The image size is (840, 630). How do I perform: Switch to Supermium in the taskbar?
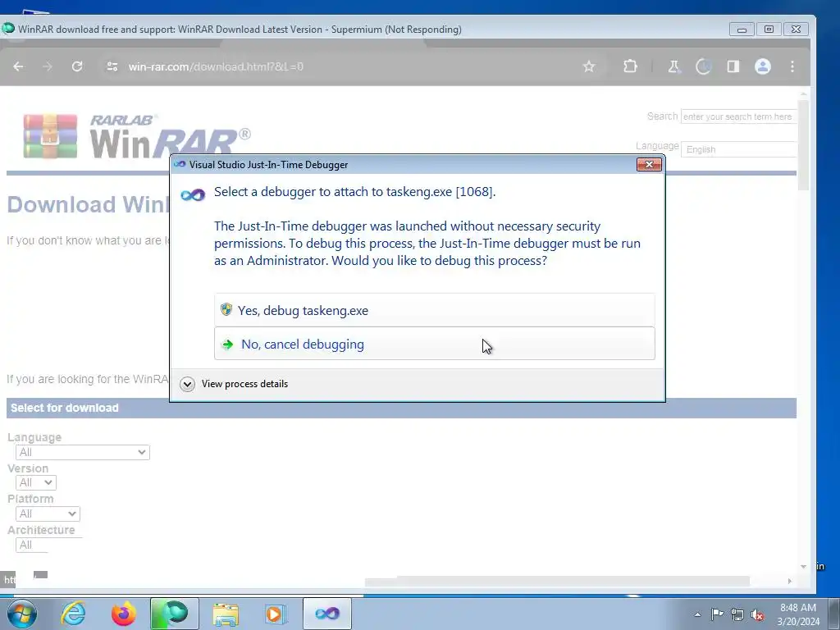pyautogui.click(x=174, y=614)
